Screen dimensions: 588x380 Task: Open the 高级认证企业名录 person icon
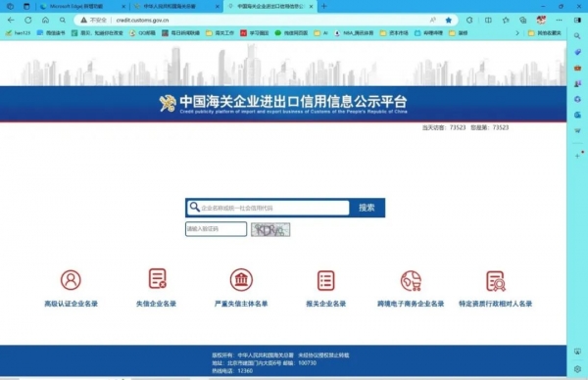(71, 280)
